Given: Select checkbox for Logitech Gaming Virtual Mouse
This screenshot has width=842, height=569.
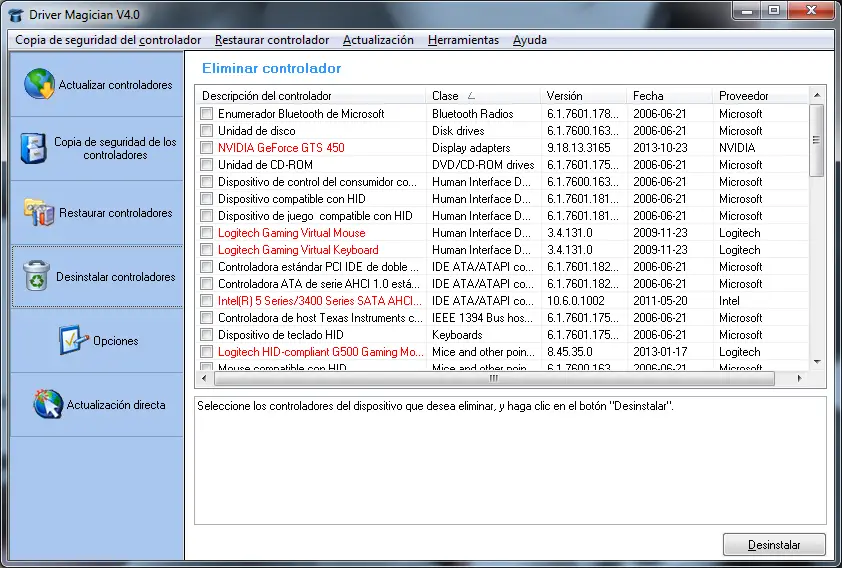Looking at the screenshot, I should (206, 232).
